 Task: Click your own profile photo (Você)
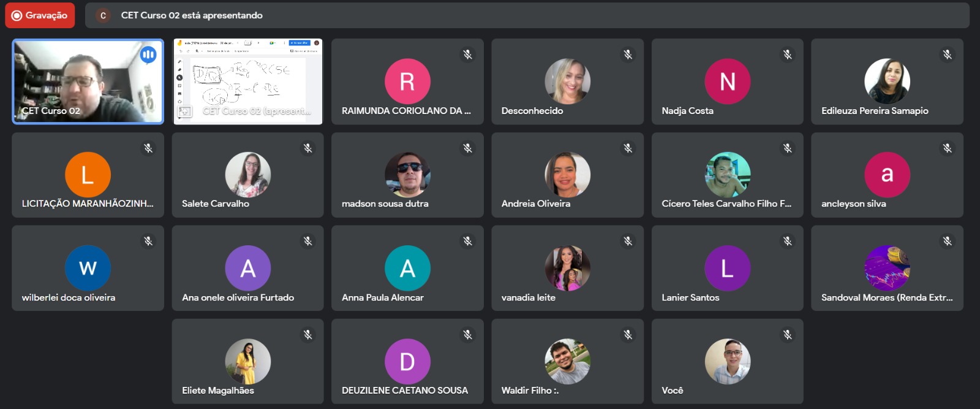(728, 361)
